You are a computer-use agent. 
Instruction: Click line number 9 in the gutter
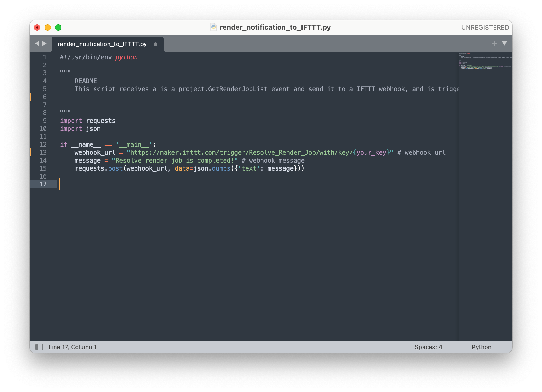45,121
